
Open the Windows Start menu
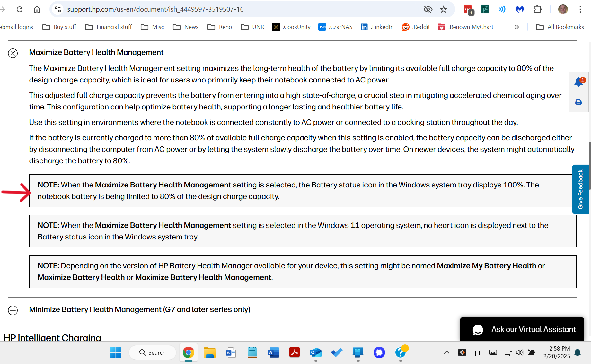(x=116, y=352)
